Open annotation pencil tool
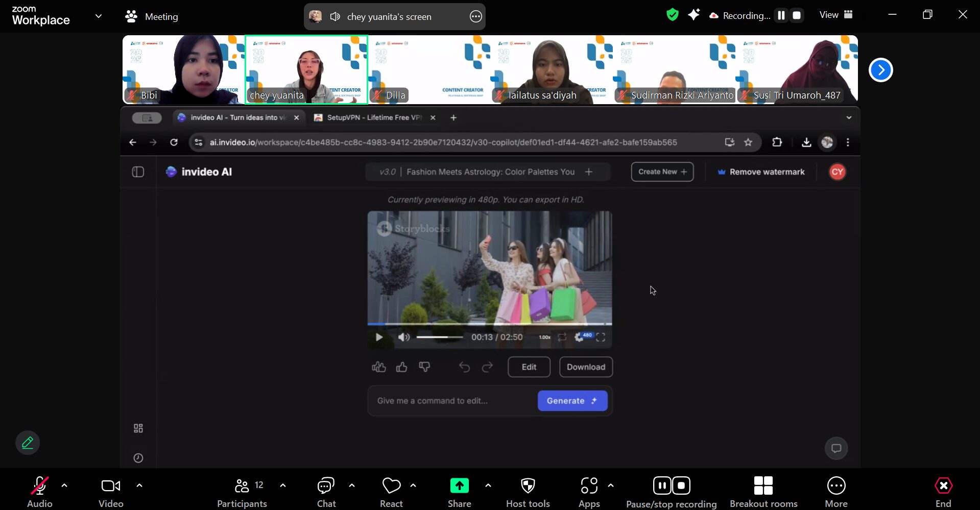The width and height of the screenshot is (980, 510). (28, 443)
